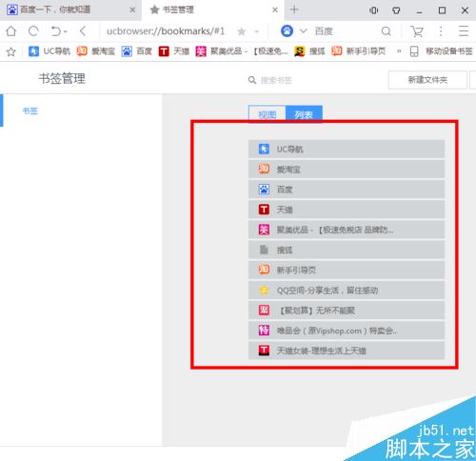
Task: Click the bookmarks bar star outline icon
Action: [x=11, y=51]
